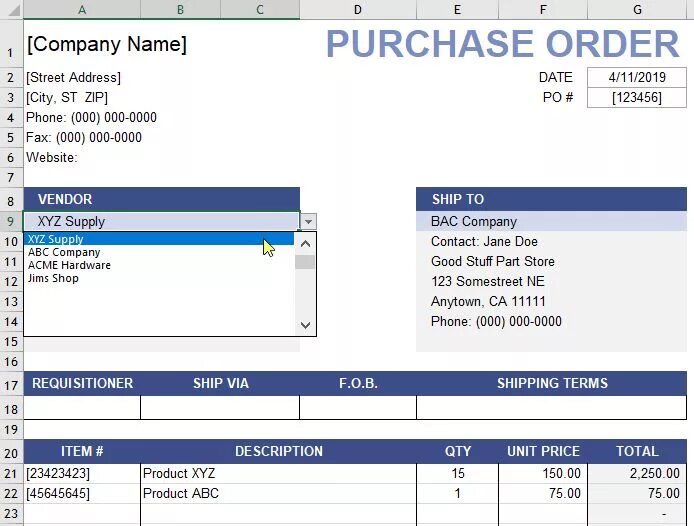Click the dropdown list scroll-up arrow

coord(305,244)
